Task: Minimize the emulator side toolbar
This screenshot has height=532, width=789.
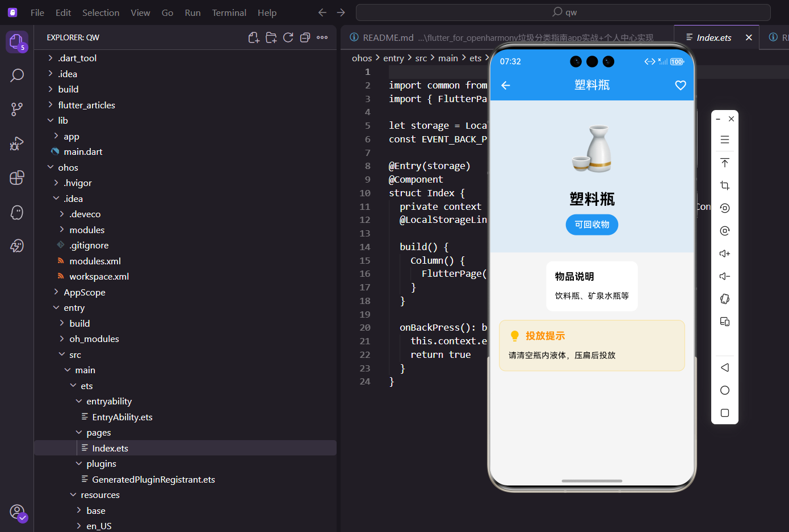Action: pyautogui.click(x=718, y=119)
